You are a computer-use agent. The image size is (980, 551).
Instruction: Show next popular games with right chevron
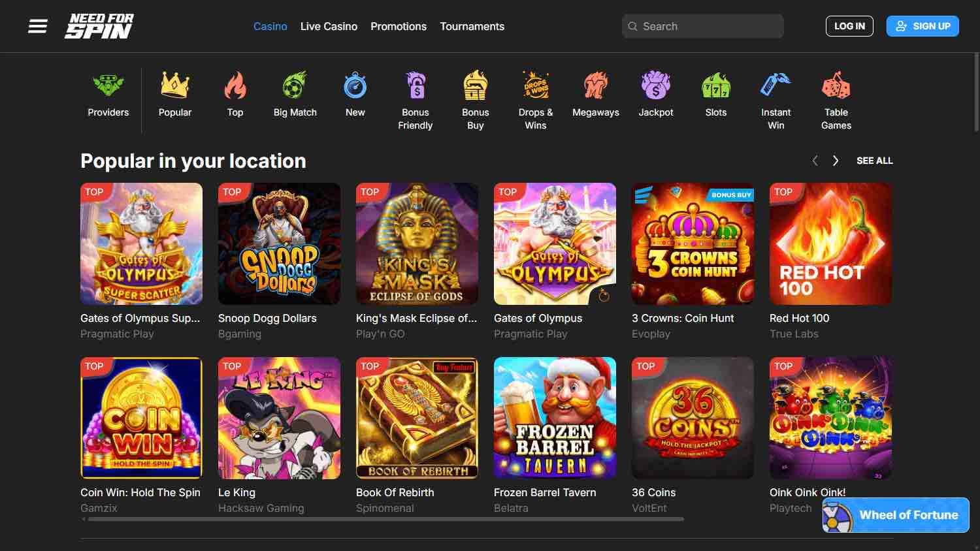[x=835, y=161]
